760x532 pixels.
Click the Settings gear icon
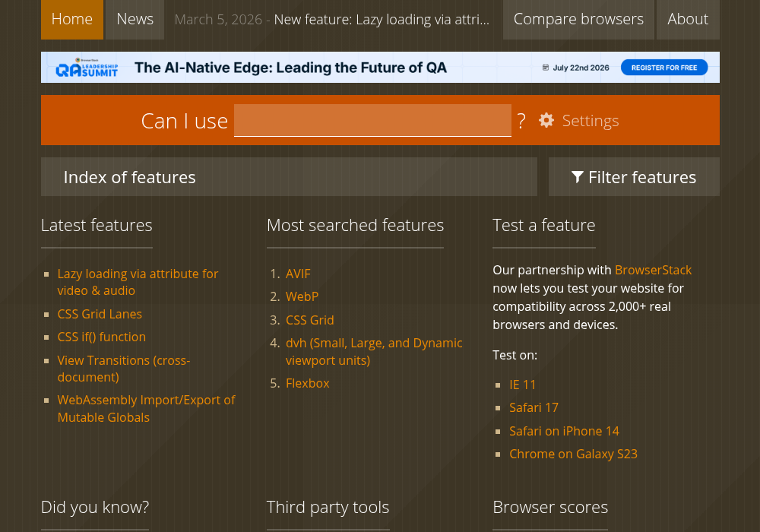[546, 120]
